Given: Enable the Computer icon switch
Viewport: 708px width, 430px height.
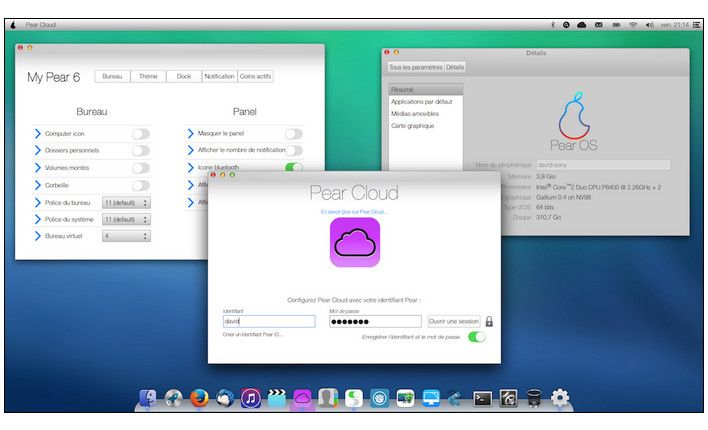Looking at the screenshot, I should point(141,133).
